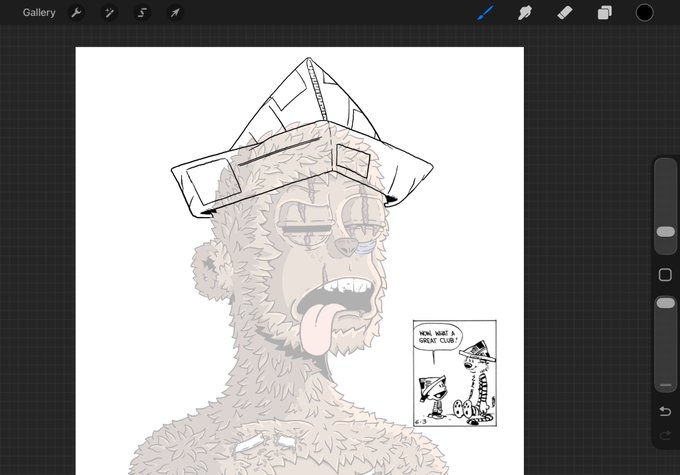Open the Adjustments magic wand menu

tap(109, 13)
